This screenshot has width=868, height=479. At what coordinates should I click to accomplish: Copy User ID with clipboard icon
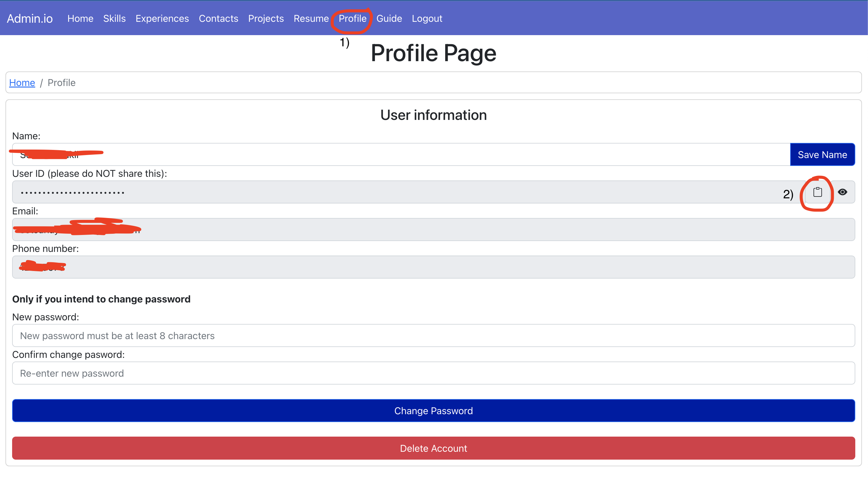817,192
